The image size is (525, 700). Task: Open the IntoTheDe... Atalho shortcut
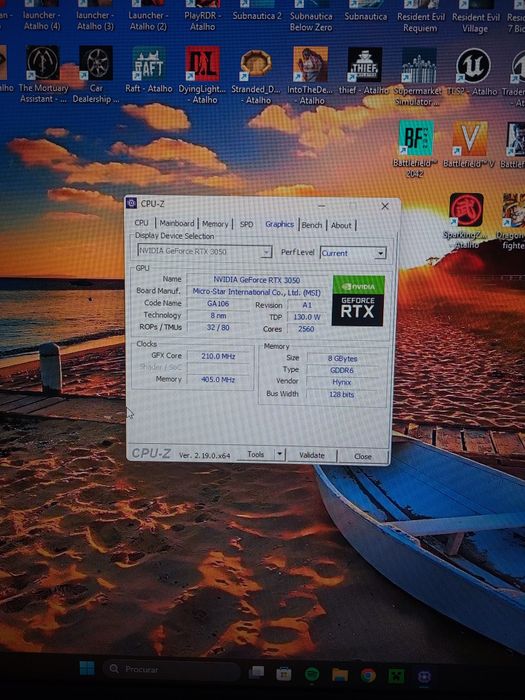tap(310, 76)
